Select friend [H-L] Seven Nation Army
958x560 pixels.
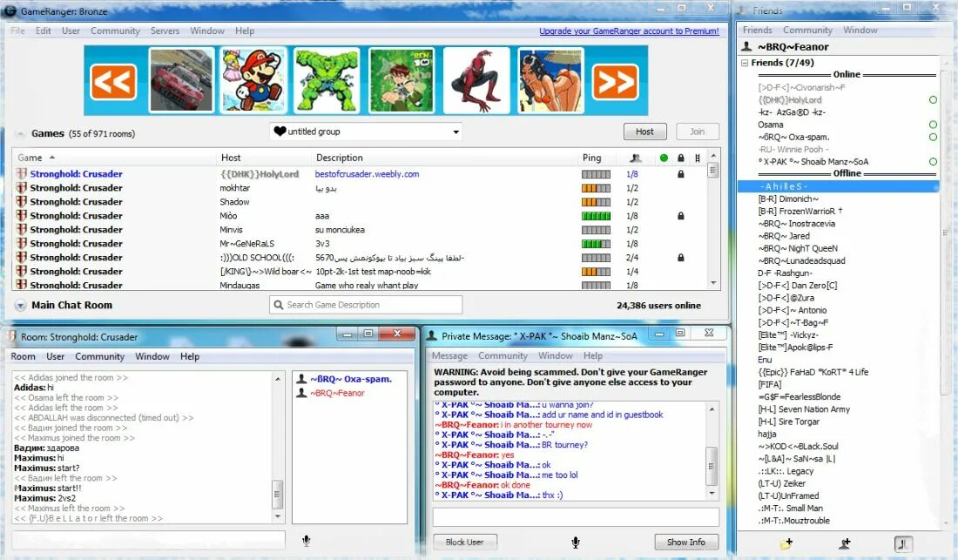point(804,409)
